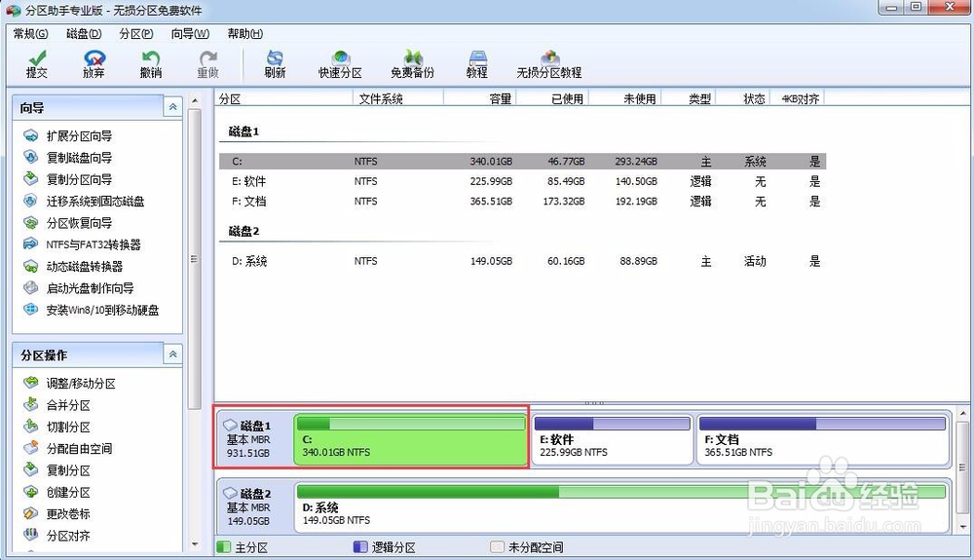The height and width of the screenshot is (560, 974).
Task: Click the 主分区 green legend swatch
Action: [x=223, y=547]
